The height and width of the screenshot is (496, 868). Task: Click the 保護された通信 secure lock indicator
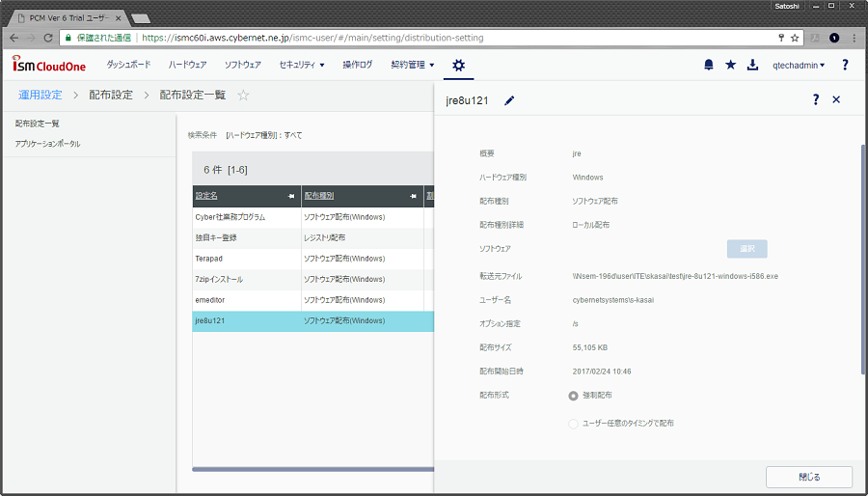(98, 39)
